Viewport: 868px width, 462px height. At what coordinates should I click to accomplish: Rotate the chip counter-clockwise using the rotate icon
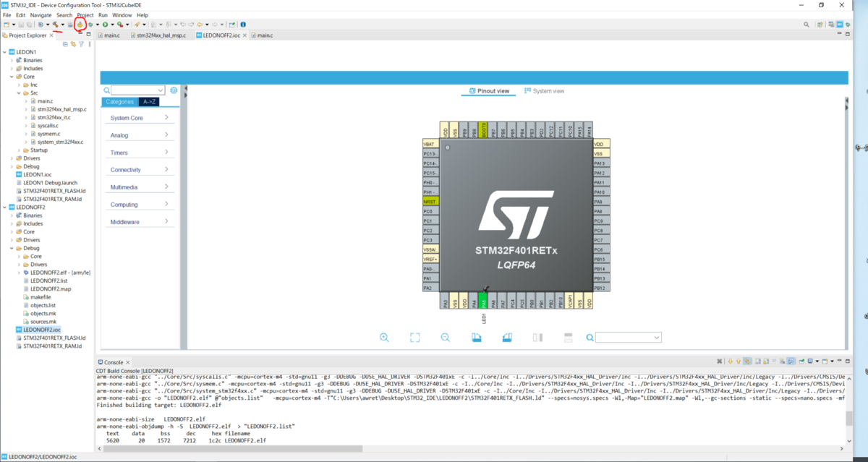click(507, 338)
